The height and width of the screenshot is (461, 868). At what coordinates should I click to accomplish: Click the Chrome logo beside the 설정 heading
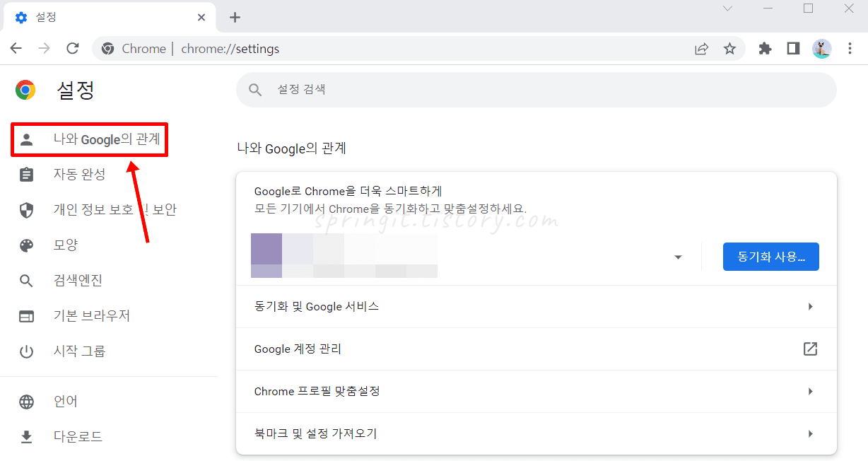25,90
